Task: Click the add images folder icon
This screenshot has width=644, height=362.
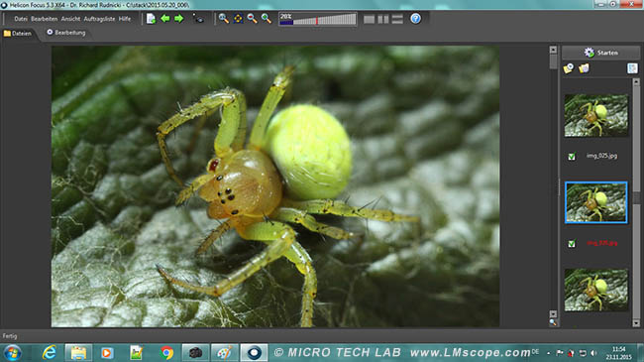Action: (x=569, y=68)
